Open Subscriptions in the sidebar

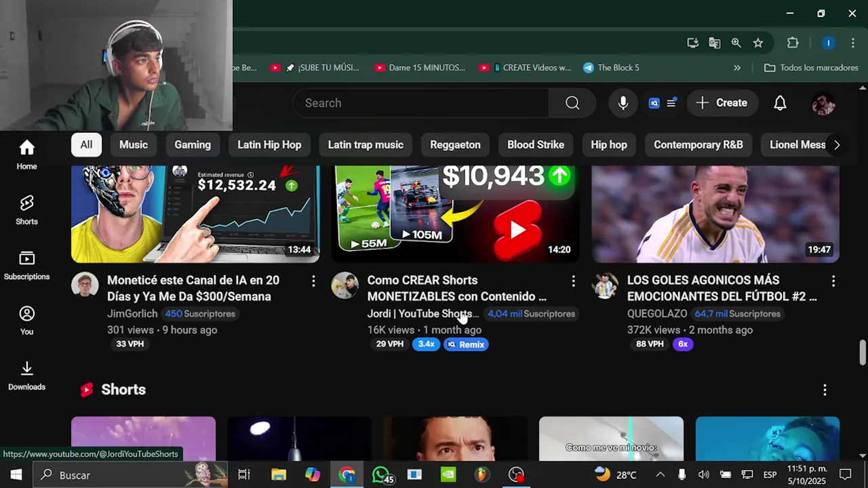click(26, 265)
